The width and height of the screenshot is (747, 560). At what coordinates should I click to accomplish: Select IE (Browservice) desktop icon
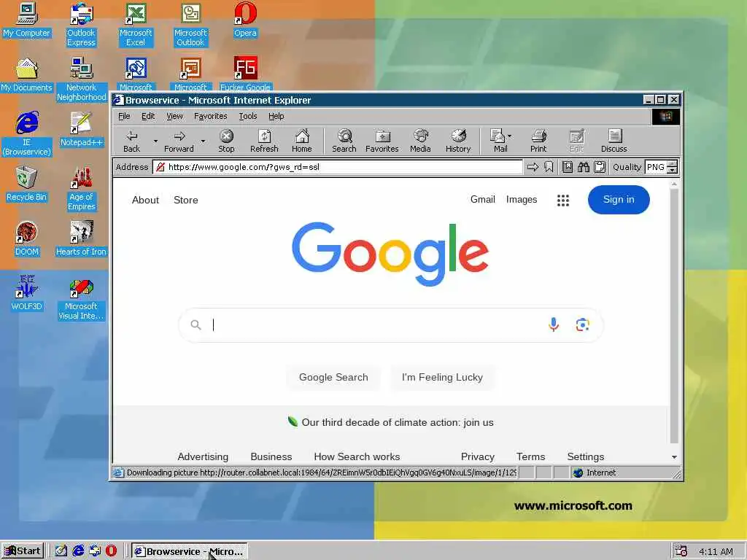click(x=27, y=134)
